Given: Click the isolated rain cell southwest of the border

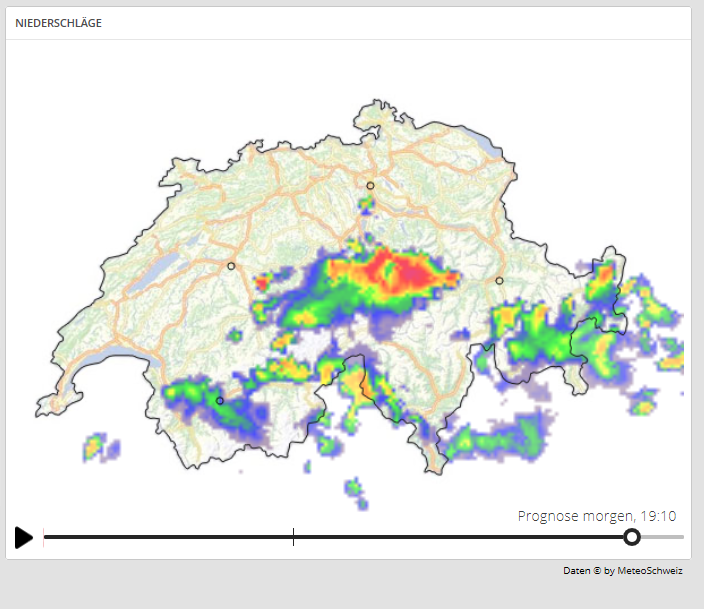Looking at the screenshot, I should (101, 446).
